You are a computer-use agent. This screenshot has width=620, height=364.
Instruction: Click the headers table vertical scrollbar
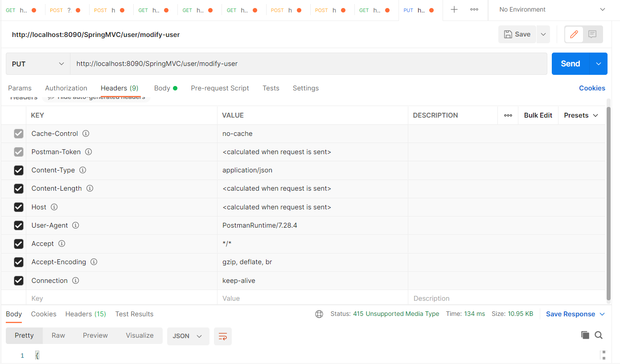coord(609,204)
